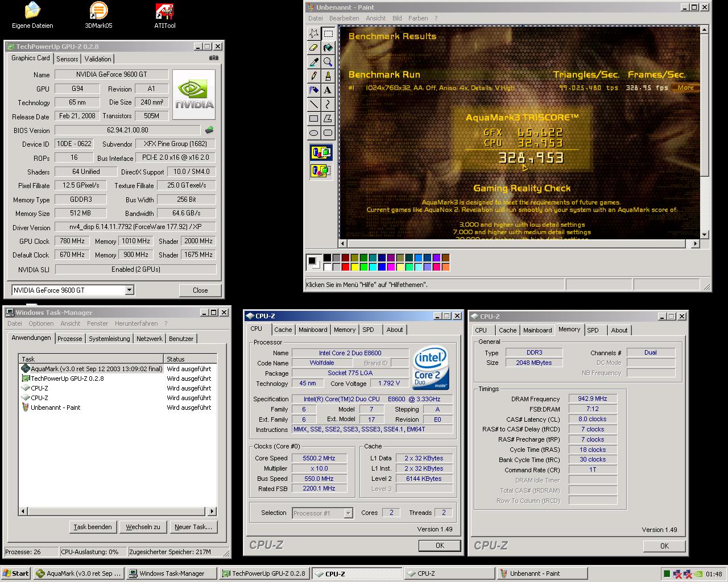Screen dimensions: 728x582
Task: Click the Status column header in Task-Manager
Action: [191, 359]
